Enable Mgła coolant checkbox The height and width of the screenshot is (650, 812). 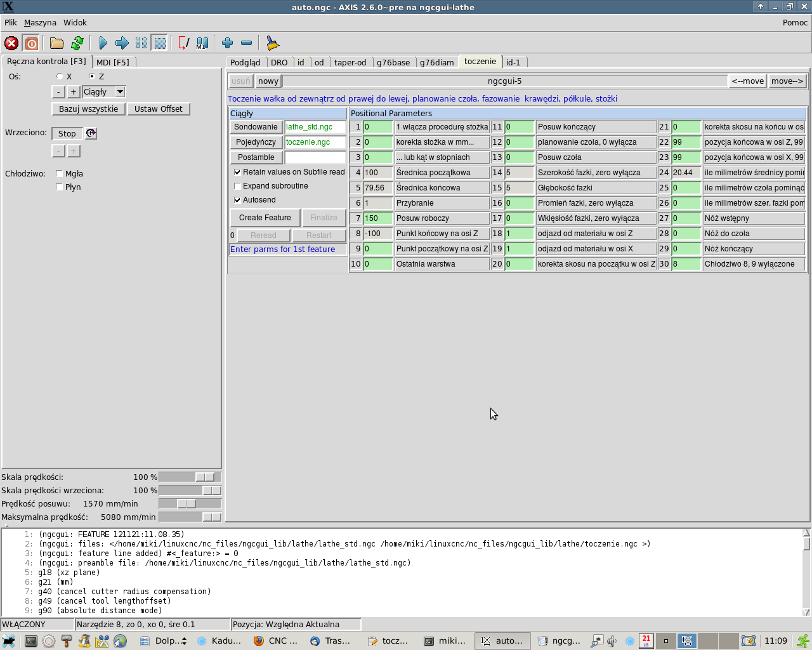(x=59, y=173)
